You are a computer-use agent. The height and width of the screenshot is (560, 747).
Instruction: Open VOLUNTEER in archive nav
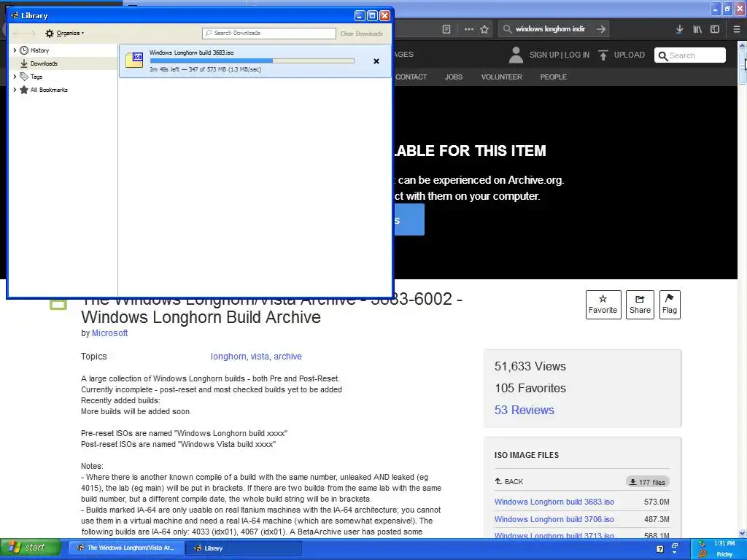pos(502,77)
